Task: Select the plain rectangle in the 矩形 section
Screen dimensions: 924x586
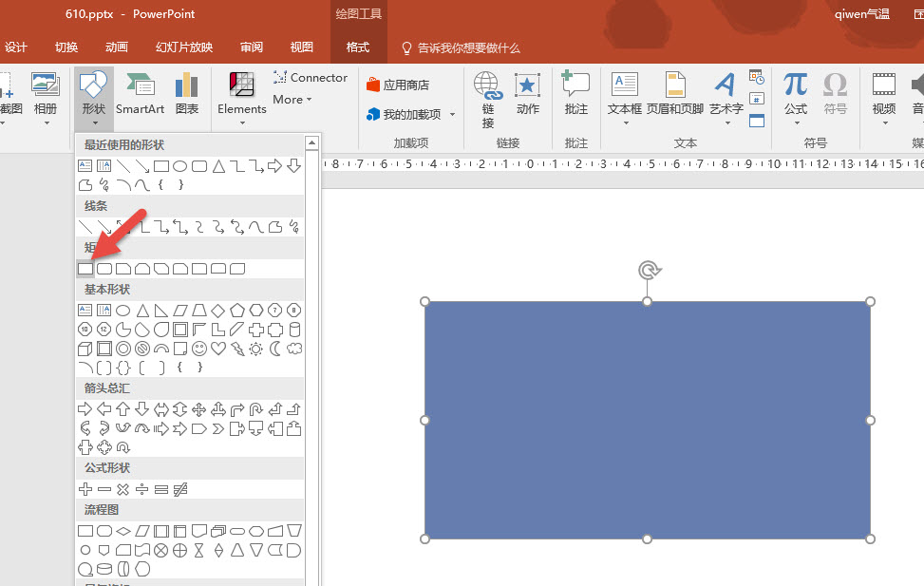Action: (85, 269)
